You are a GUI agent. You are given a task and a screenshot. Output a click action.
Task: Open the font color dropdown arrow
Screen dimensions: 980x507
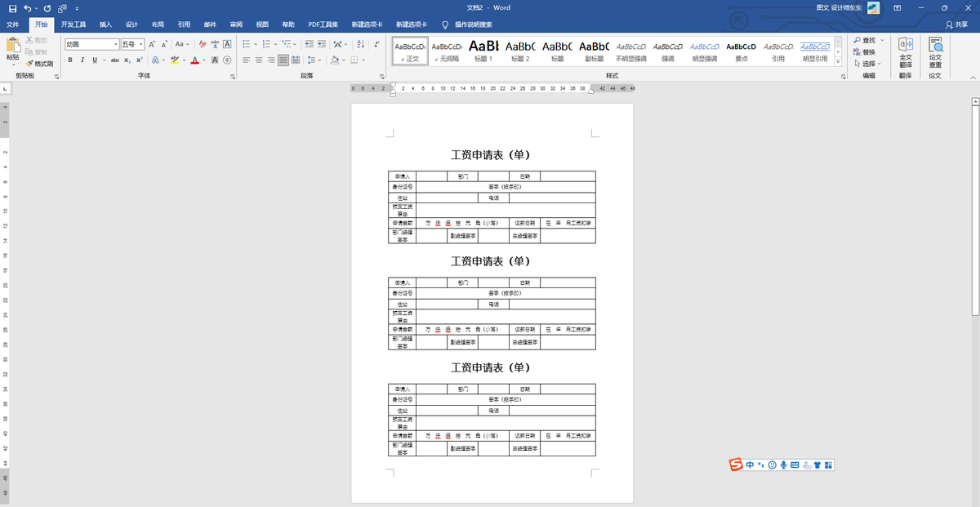[203, 60]
